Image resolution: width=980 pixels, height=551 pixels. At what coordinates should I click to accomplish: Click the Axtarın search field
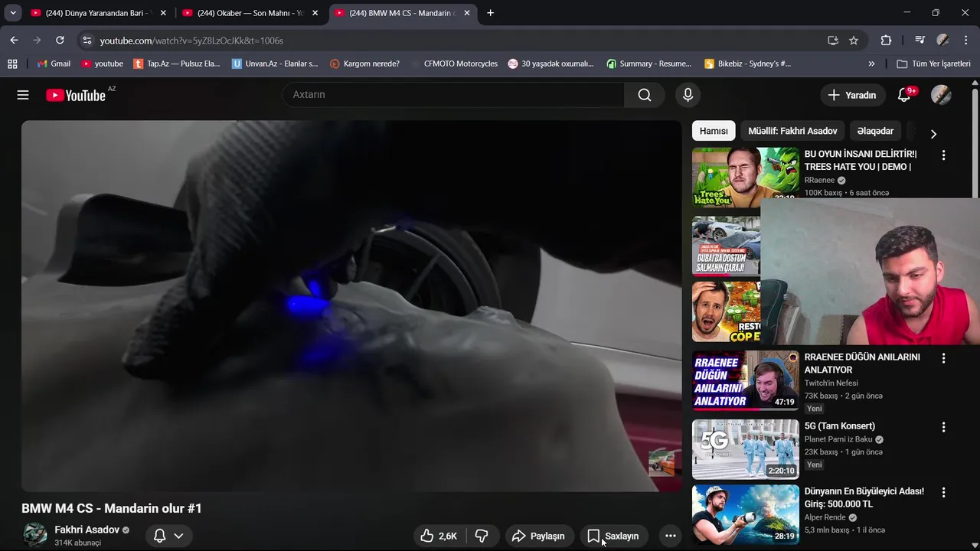tap(453, 95)
